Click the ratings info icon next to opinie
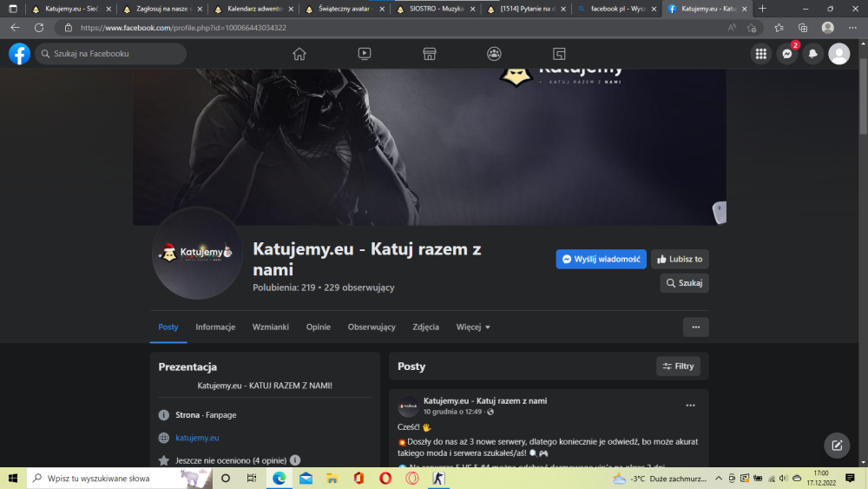 coord(295,460)
